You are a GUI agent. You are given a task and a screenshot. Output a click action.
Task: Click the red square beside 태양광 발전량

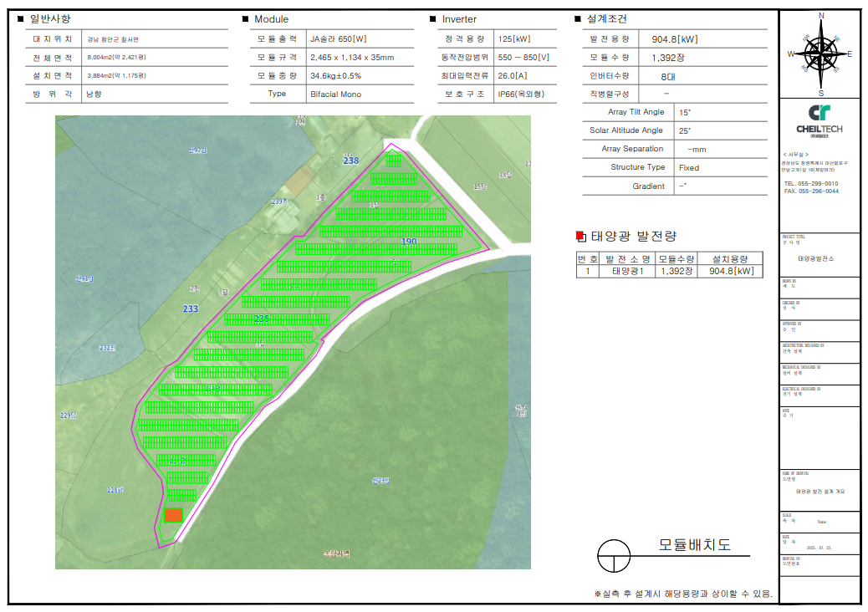click(581, 237)
